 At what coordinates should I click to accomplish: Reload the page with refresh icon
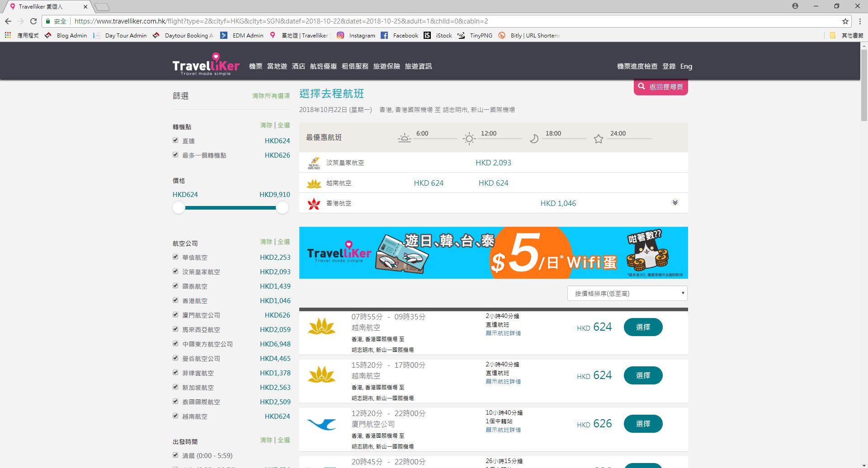[x=33, y=21]
